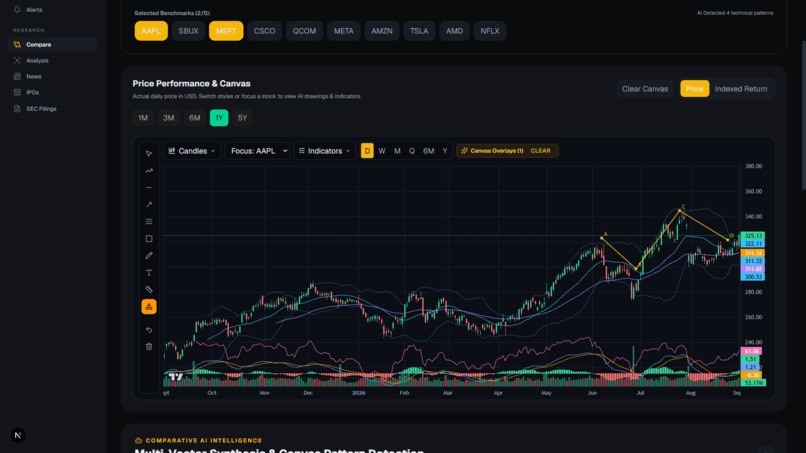Select the W weekly interval
The height and width of the screenshot is (453, 806).
pos(382,151)
